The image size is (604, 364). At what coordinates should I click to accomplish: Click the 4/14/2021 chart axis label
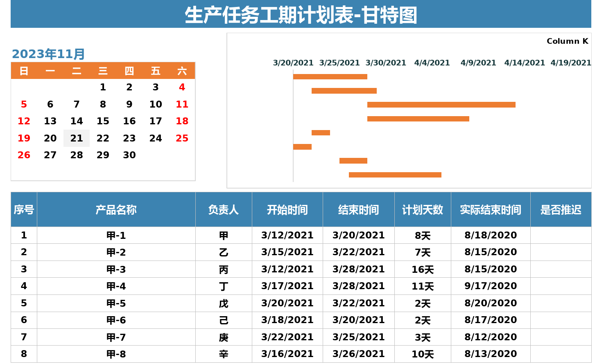(525, 63)
